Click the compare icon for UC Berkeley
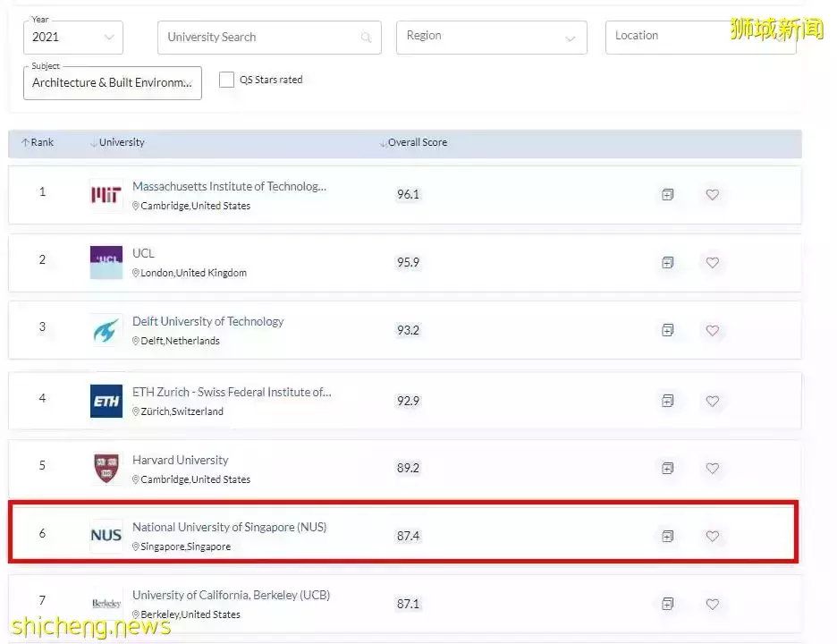837x644 pixels. pos(667,604)
